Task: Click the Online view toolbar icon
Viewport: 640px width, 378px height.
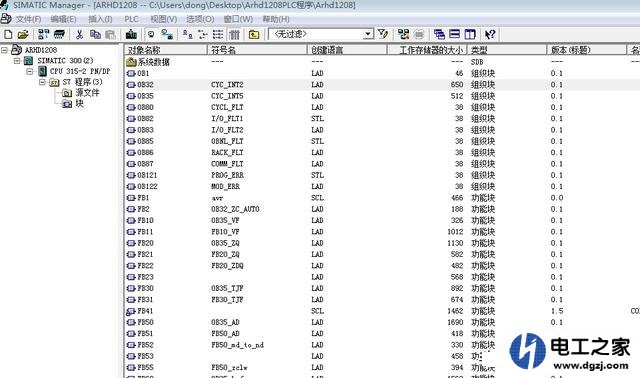Action: click(x=167, y=35)
